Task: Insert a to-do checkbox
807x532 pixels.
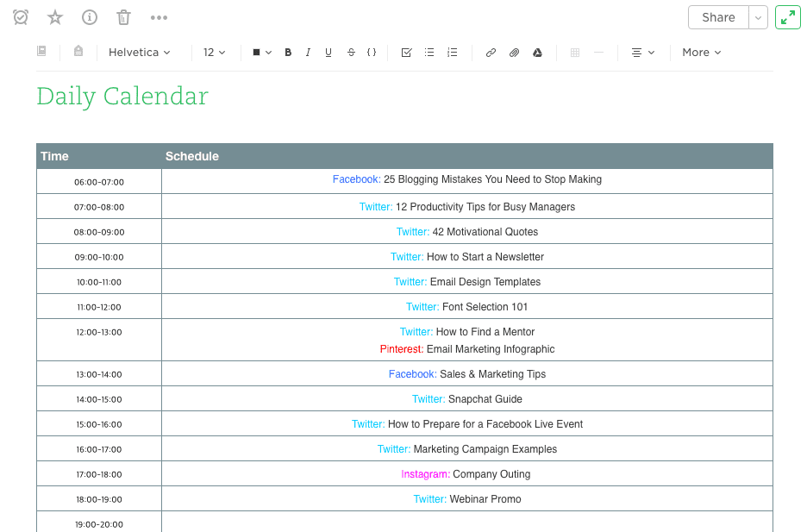Action: pos(405,53)
